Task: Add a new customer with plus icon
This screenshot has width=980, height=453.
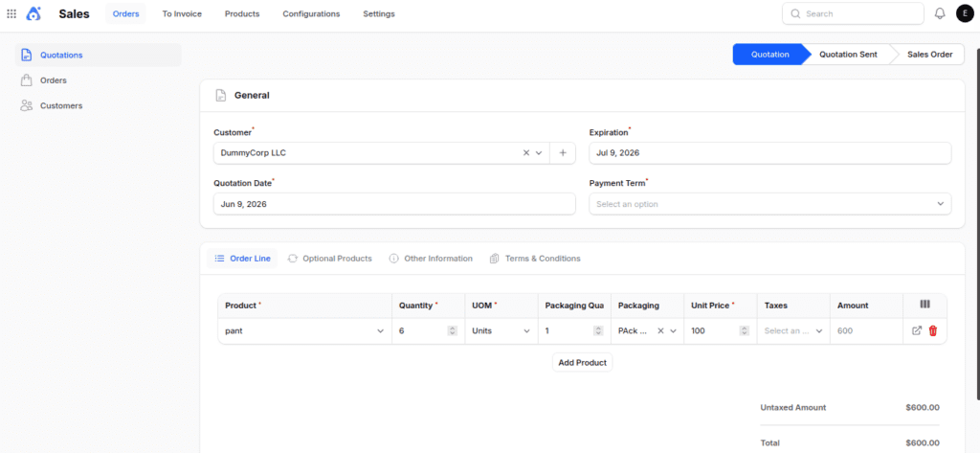Action: click(x=563, y=152)
